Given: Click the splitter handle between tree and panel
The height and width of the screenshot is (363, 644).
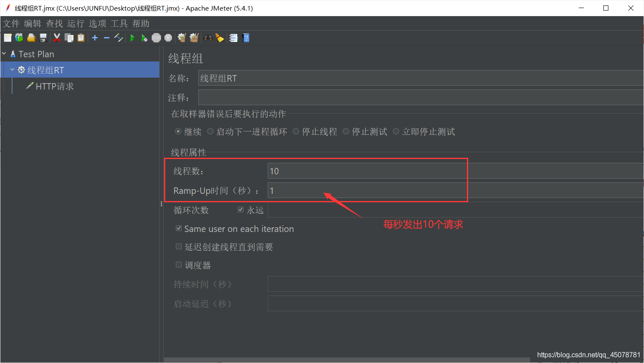Looking at the screenshot, I should tap(161, 204).
